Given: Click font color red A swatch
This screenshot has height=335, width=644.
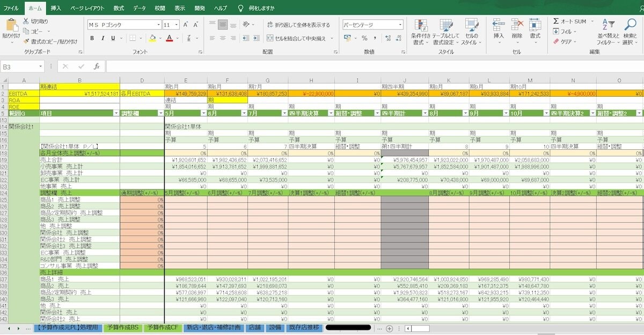Looking at the screenshot, I should (169, 38).
